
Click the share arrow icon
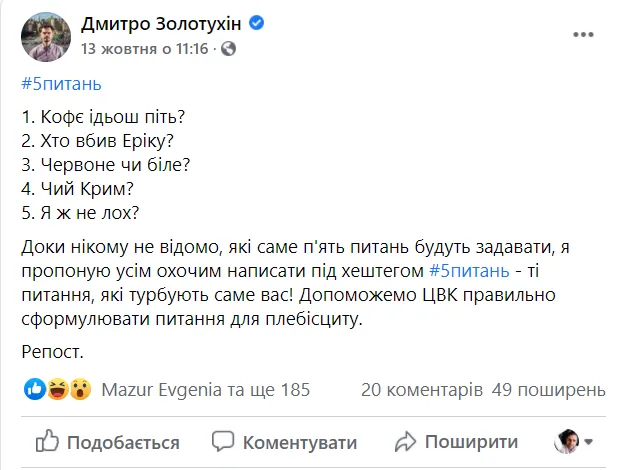(x=404, y=442)
